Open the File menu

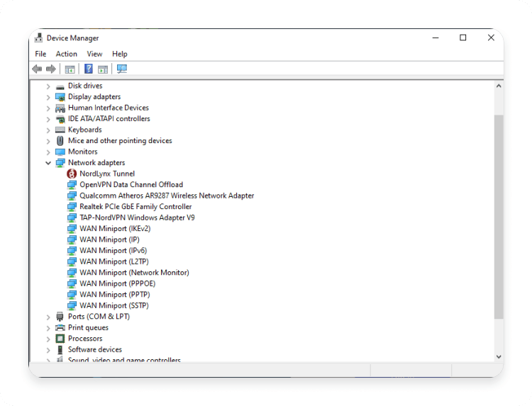pyautogui.click(x=40, y=54)
